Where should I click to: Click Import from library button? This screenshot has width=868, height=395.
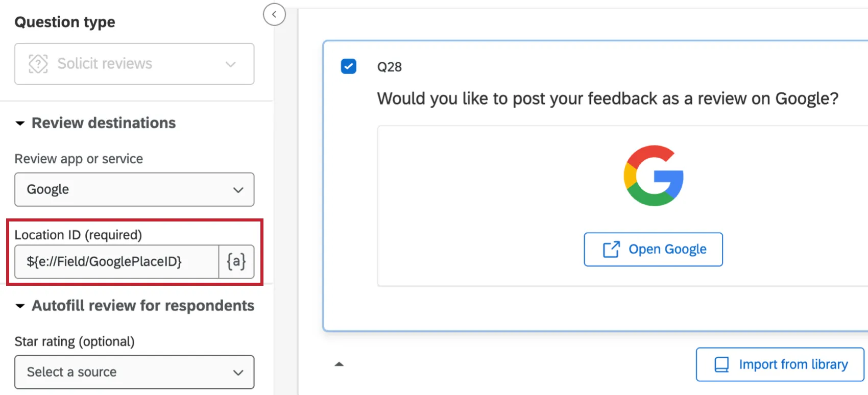[x=780, y=364]
